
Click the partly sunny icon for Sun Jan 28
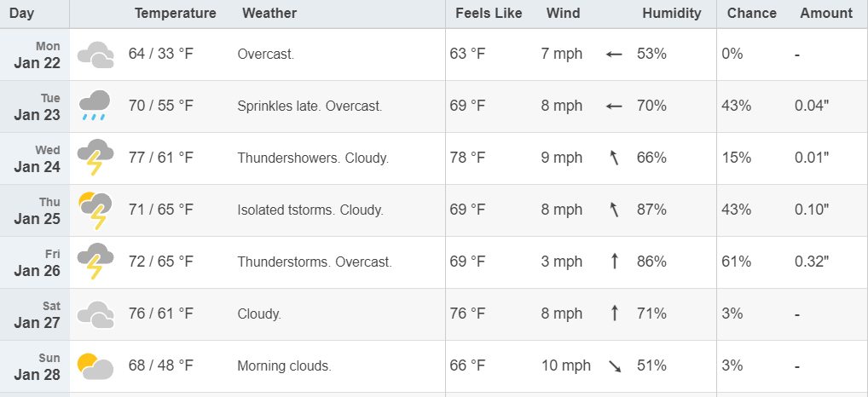(95, 366)
